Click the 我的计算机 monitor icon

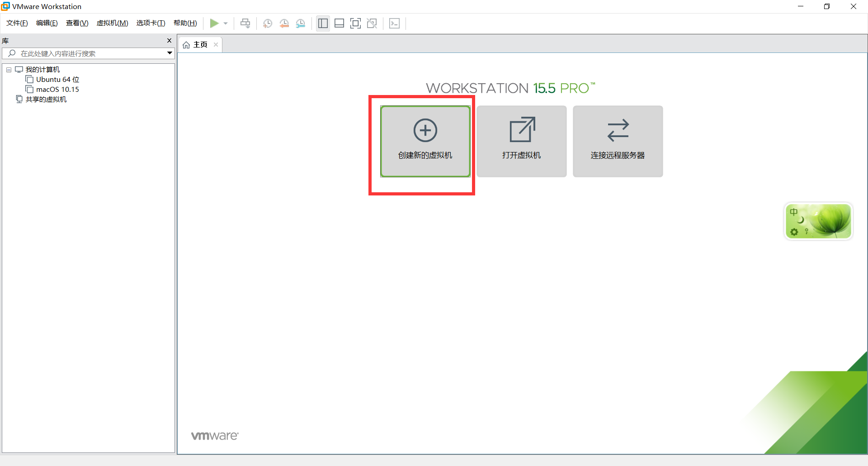pyautogui.click(x=19, y=69)
